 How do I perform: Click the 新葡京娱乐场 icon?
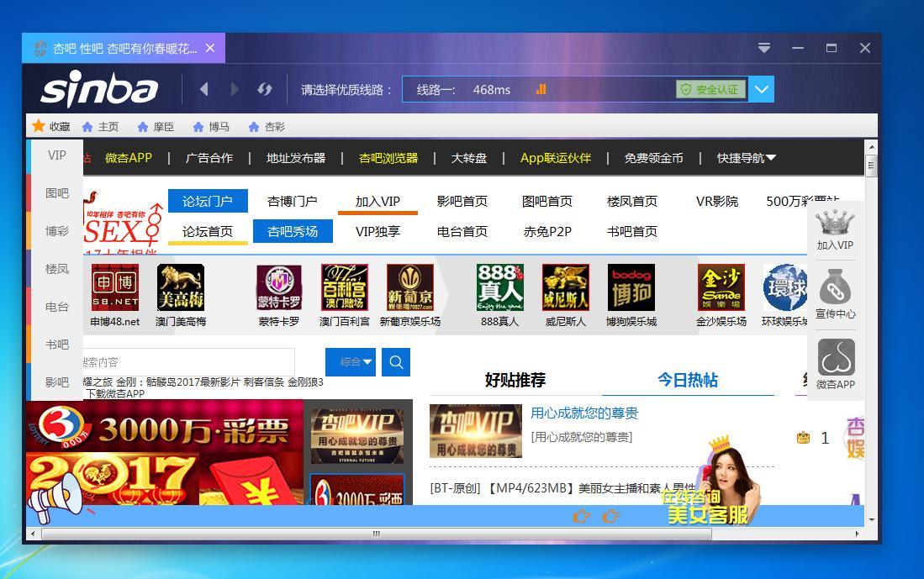tap(410, 287)
